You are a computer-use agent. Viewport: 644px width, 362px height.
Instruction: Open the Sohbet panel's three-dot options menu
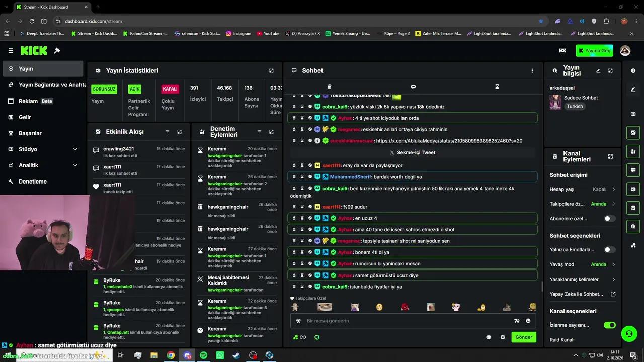coord(532,71)
